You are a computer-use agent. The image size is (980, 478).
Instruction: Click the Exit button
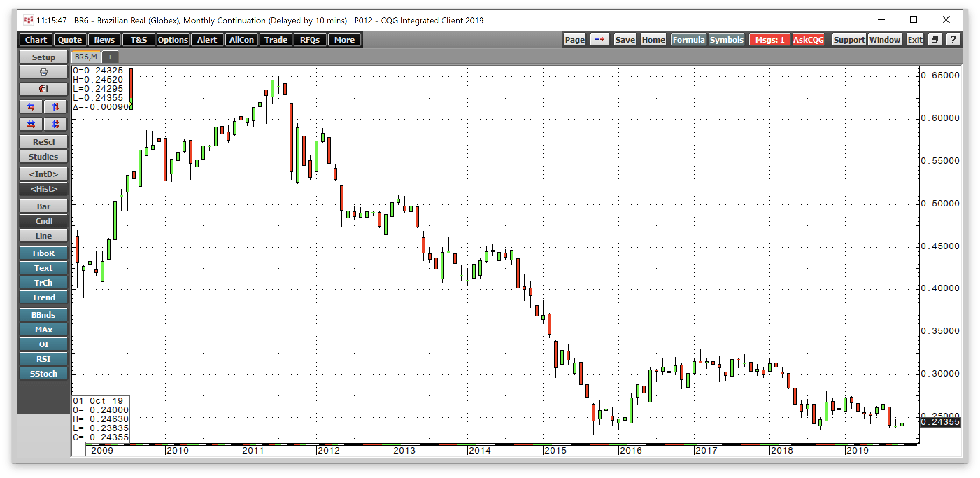[915, 40]
